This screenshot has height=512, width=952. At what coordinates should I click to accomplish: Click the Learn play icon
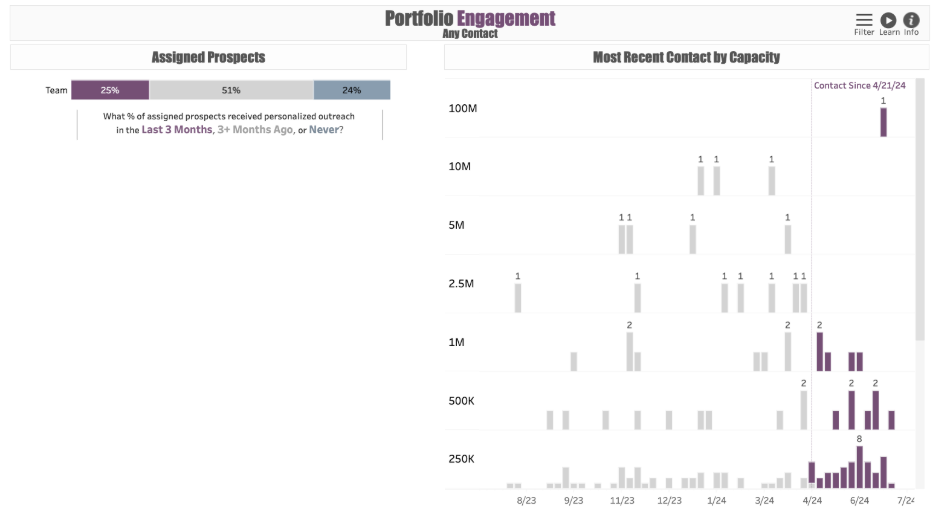pyautogui.click(x=888, y=20)
